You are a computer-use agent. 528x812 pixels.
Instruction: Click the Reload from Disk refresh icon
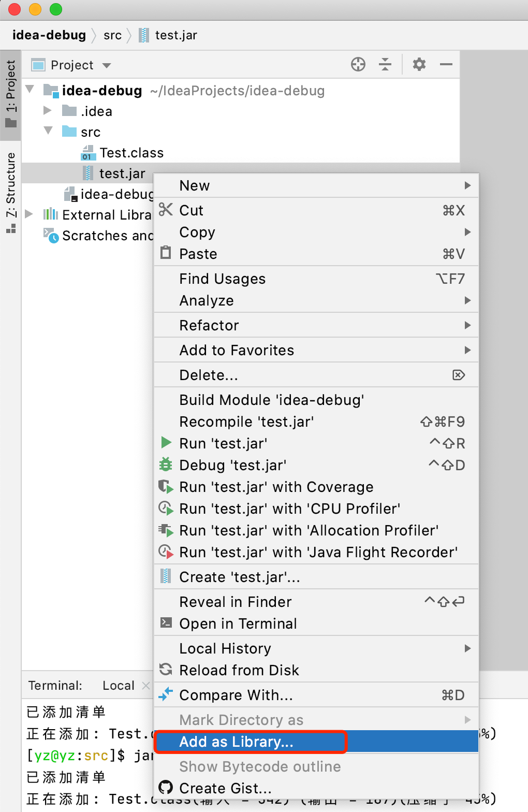pyautogui.click(x=166, y=670)
